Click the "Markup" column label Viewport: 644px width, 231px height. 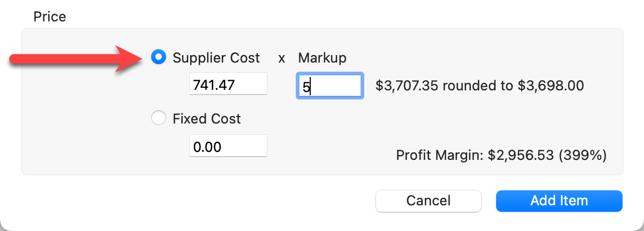pyautogui.click(x=322, y=58)
